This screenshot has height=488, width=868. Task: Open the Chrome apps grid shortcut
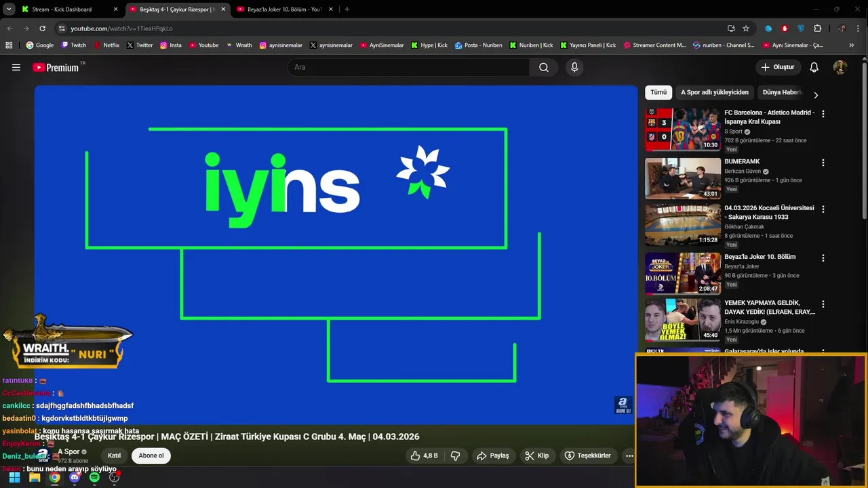tap(9, 45)
